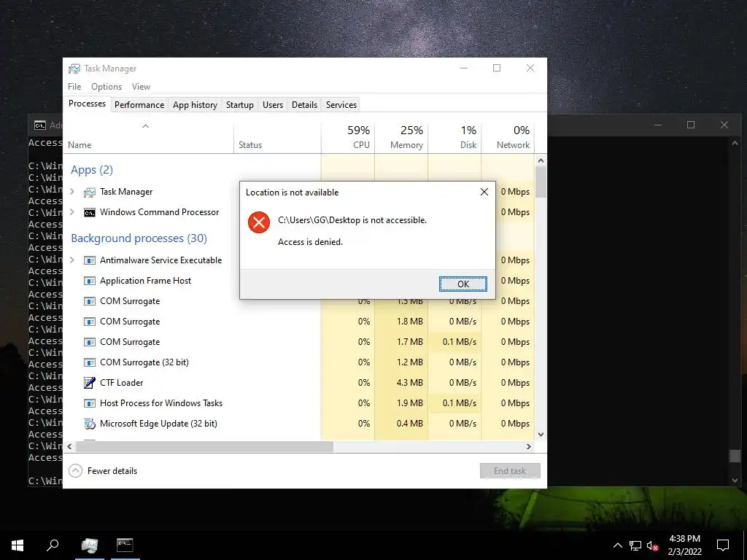
Task: Select the Processes tab
Action: click(88, 104)
